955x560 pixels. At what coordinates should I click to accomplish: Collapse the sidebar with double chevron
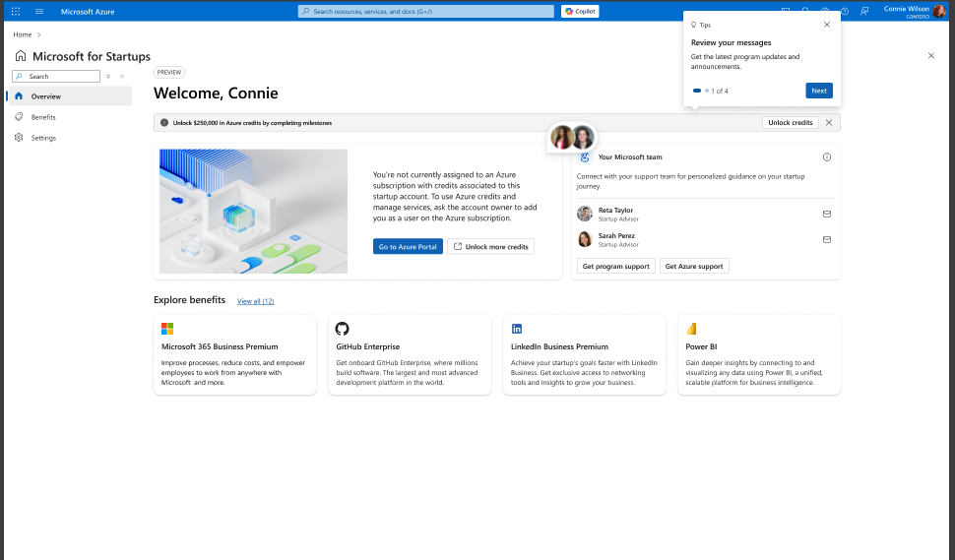122,76
